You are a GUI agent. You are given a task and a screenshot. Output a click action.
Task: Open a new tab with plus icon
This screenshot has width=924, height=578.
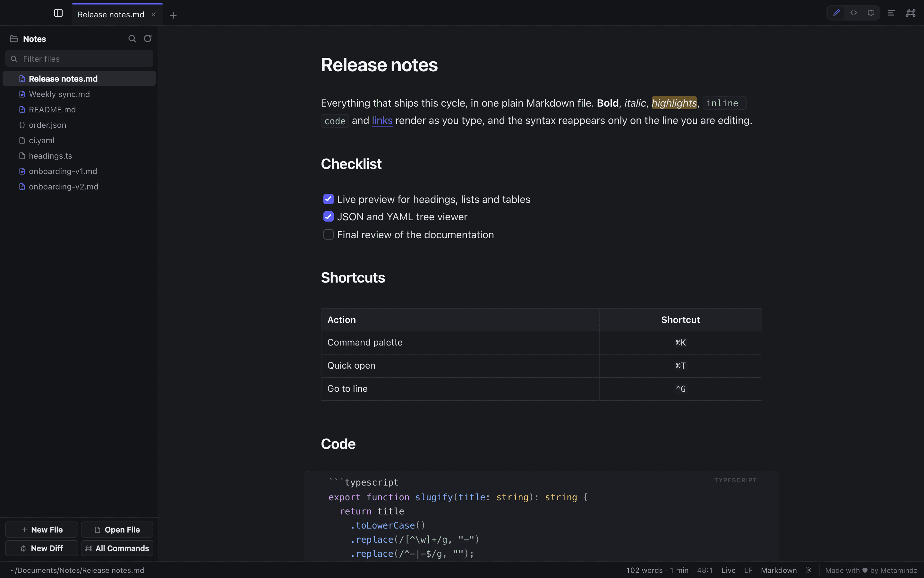[x=173, y=15]
